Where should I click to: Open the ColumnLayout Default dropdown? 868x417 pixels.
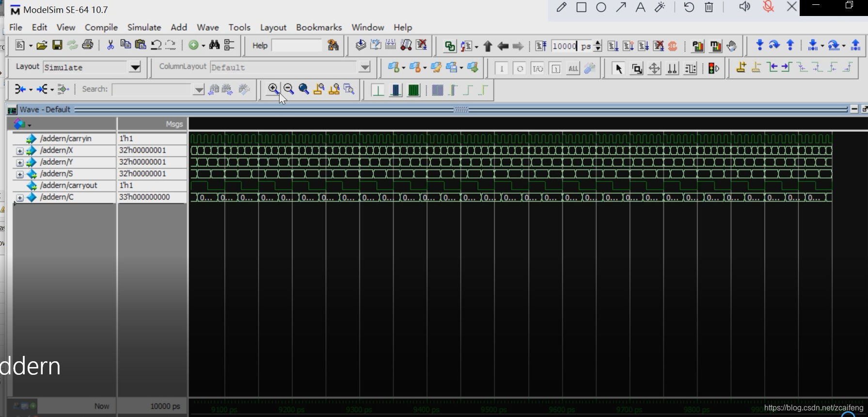pos(365,67)
